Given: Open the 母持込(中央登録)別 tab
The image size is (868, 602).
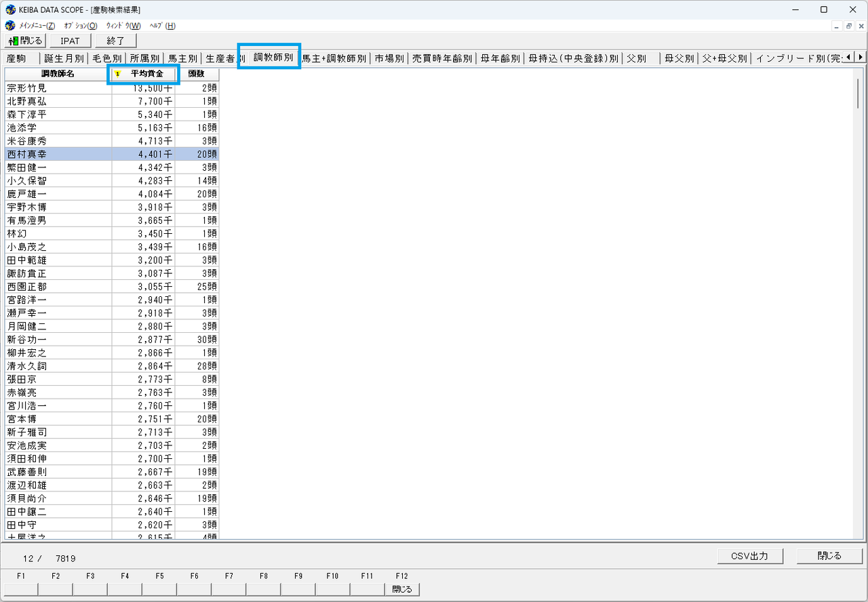Looking at the screenshot, I should pyautogui.click(x=574, y=58).
